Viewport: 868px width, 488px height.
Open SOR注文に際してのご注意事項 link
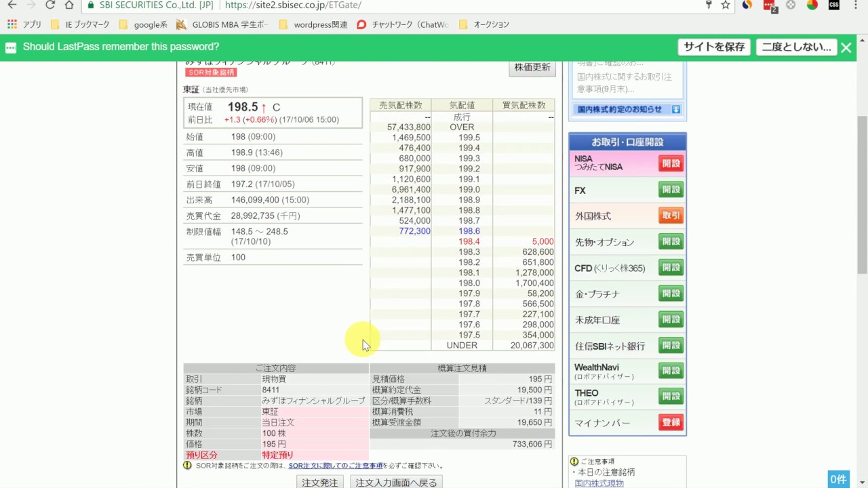click(x=336, y=466)
